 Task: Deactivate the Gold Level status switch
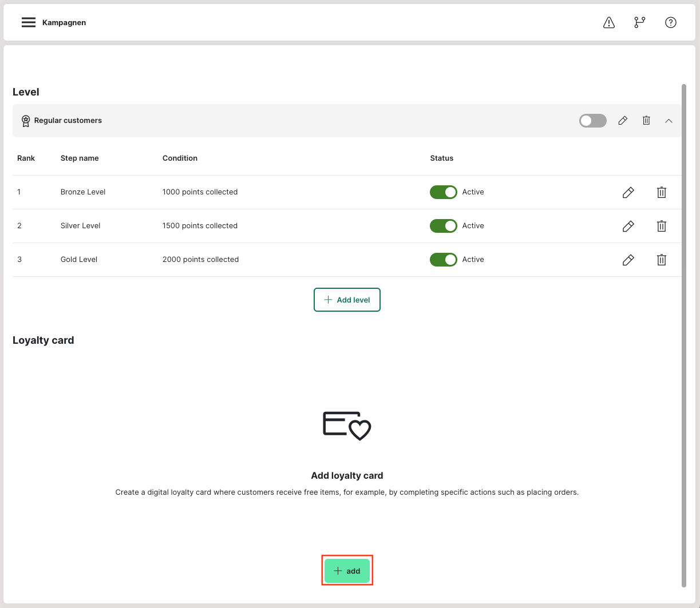pyautogui.click(x=444, y=260)
